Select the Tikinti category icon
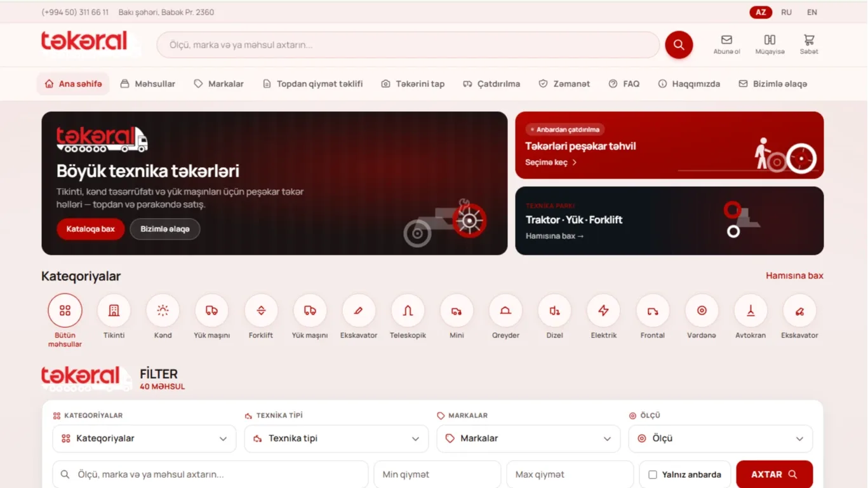 click(x=114, y=310)
